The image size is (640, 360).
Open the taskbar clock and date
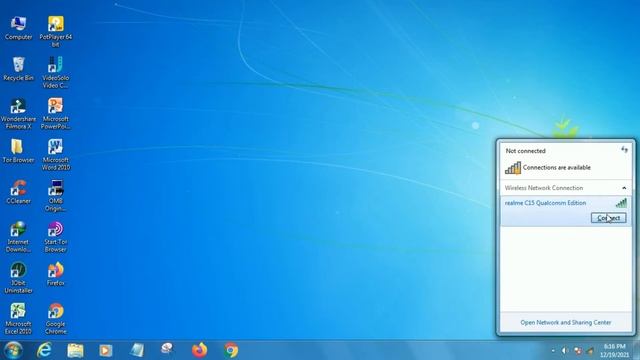pyautogui.click(x=614, y=351)
